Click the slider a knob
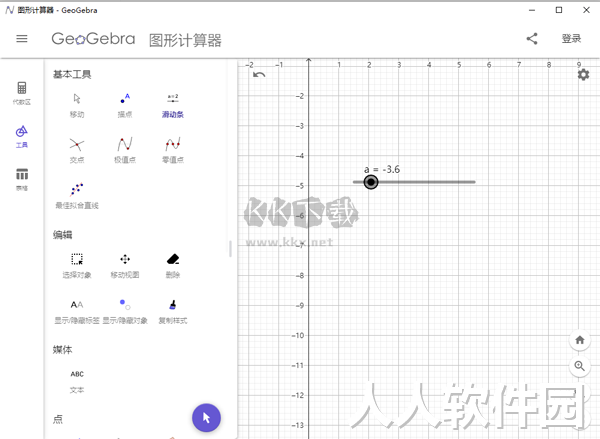Screen dimensions: 600x439 pos(370,182)
